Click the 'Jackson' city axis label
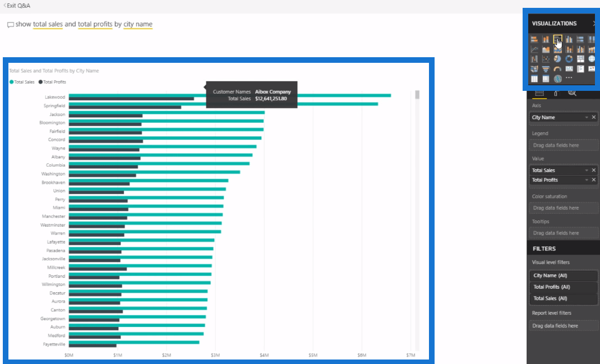Viewport: 600px width, 364px height. pos(57,114)
